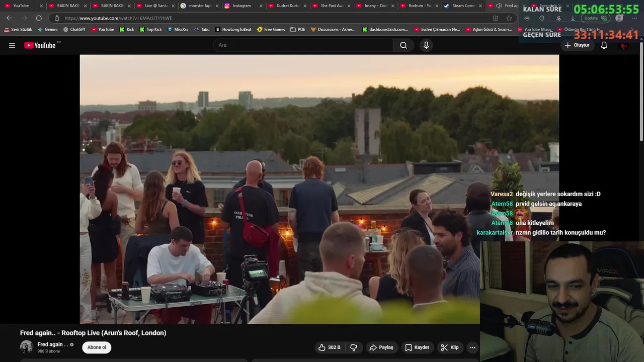Switch to the Live @ Santa tab
The height and width of the screenshot is (362, 644).
coord(155,6)
